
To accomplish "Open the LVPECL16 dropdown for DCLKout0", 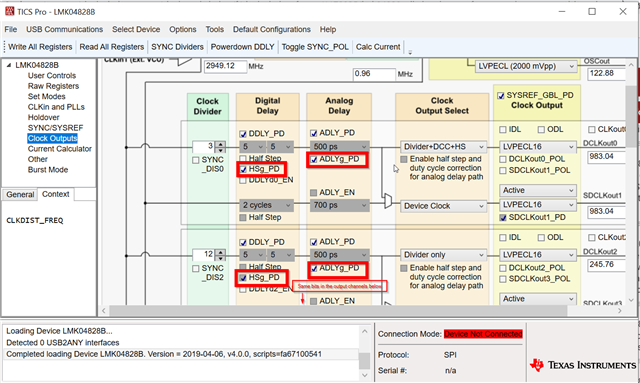I will 538,147.
